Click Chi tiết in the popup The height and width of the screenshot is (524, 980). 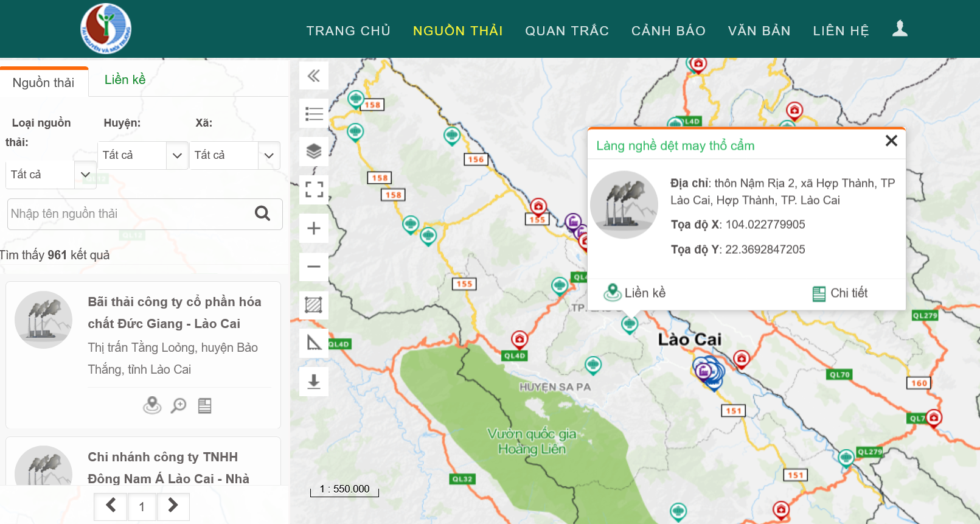(x=840, y=293)
